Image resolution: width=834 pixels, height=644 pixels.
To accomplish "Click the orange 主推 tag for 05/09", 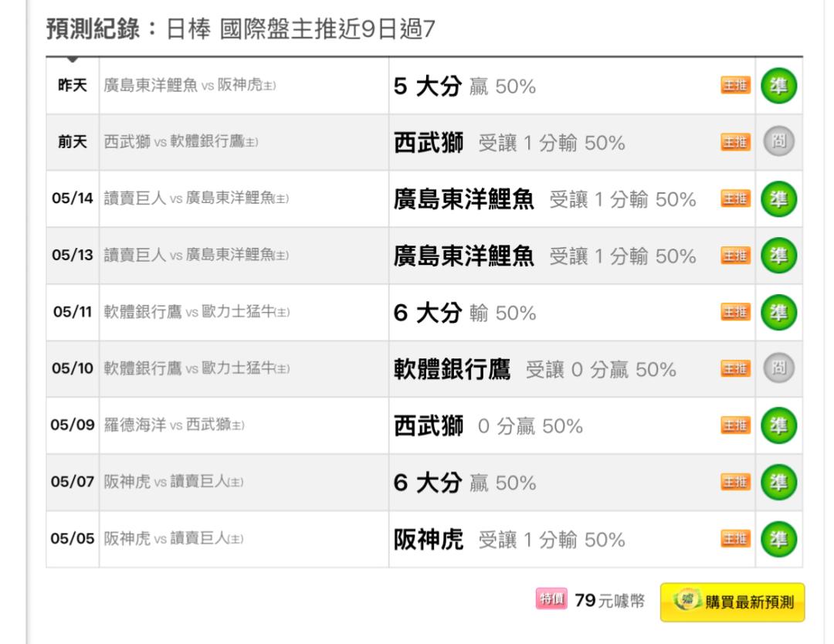I will tap(735, 425).
